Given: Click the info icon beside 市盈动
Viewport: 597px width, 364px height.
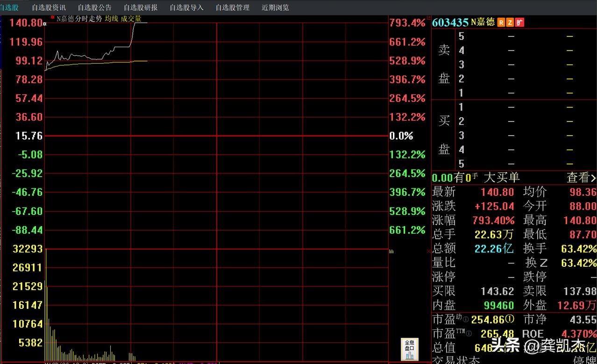Looking at the screenshot, I should pos(466,320).
